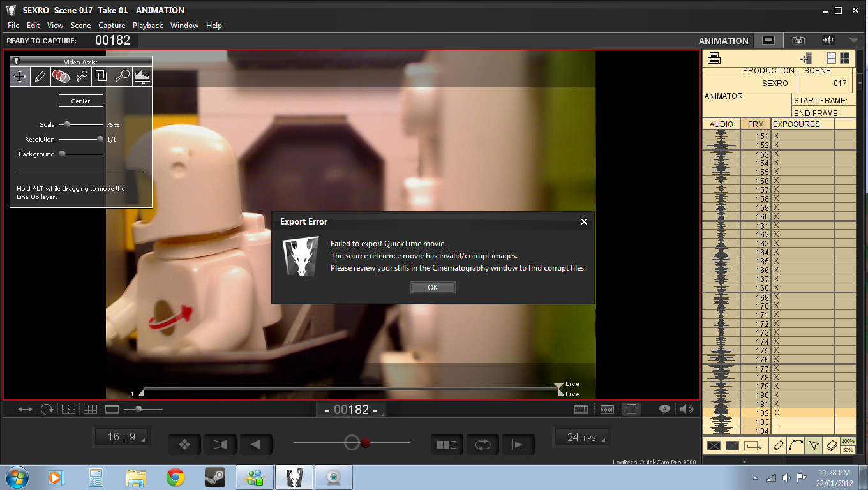Open the Windows Start menu
Image resolution: width=868 pixels, height=490 pixels.
(16, 477)
